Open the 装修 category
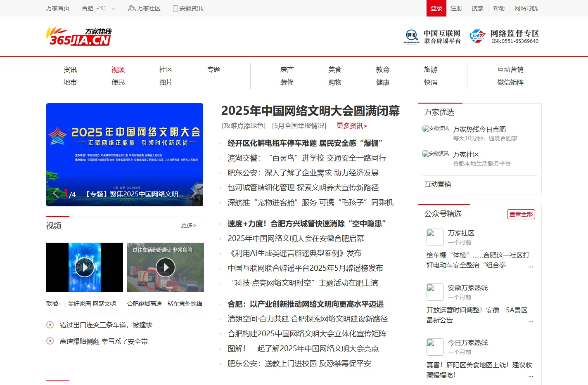The width and height of the screenshot is (588, 385). tap(287, 83)
